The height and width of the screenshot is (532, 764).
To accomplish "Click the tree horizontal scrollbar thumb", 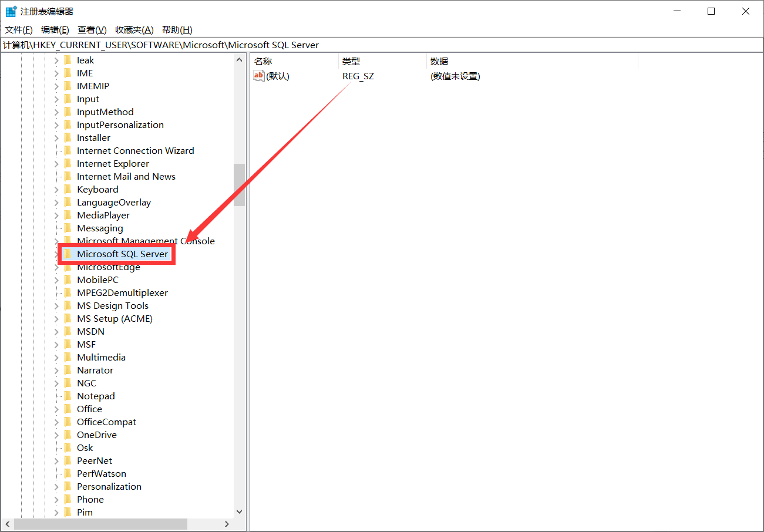I will [x=100, y=524].
